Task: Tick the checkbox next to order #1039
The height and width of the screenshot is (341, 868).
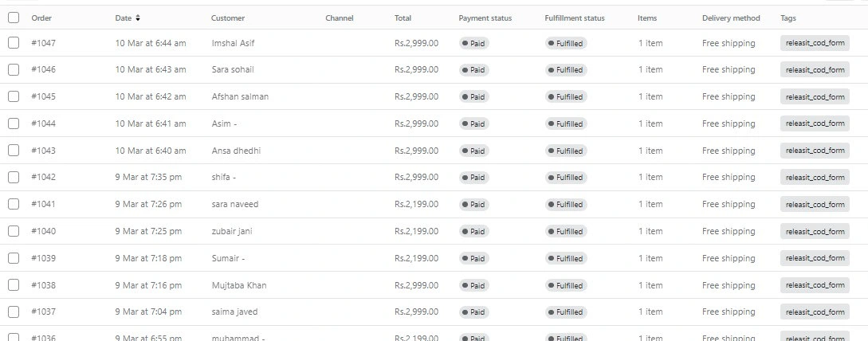Action: [14, 258]
